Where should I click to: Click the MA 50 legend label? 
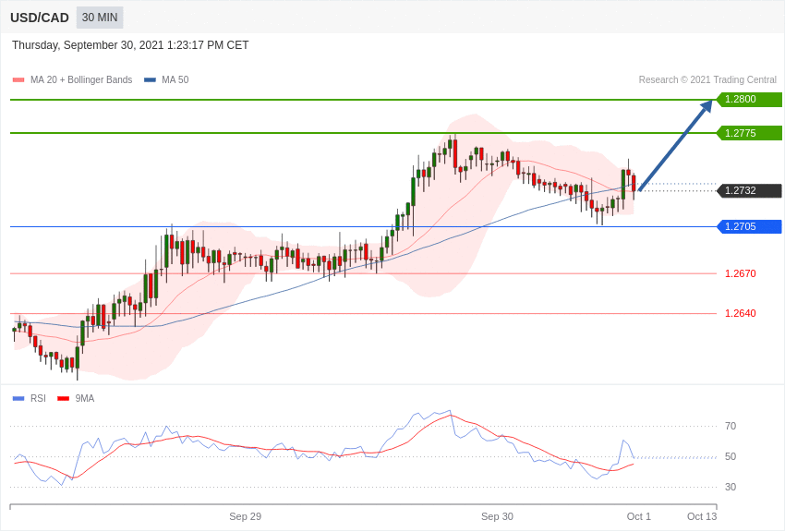[x=175, y=79]
